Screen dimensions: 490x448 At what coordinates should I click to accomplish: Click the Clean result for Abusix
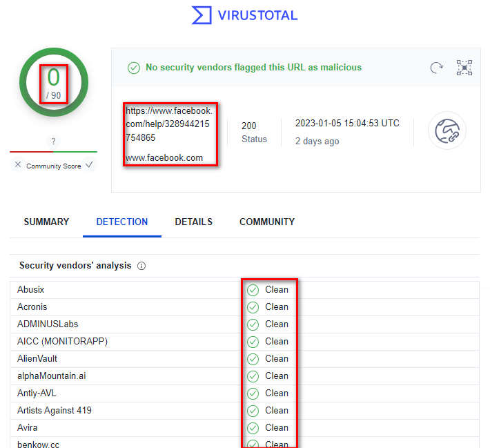pos(277,290)
